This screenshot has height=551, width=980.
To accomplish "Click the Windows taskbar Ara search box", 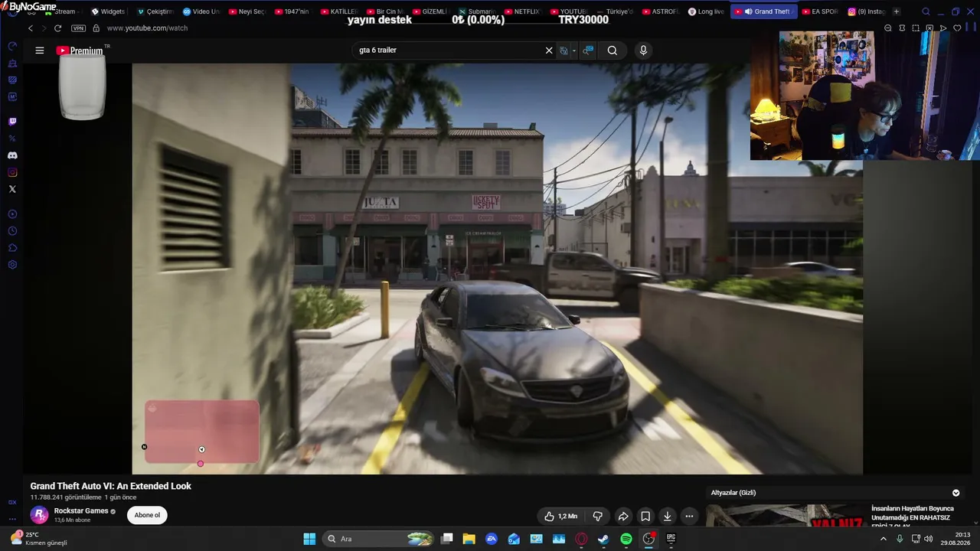I will point(380,539).
